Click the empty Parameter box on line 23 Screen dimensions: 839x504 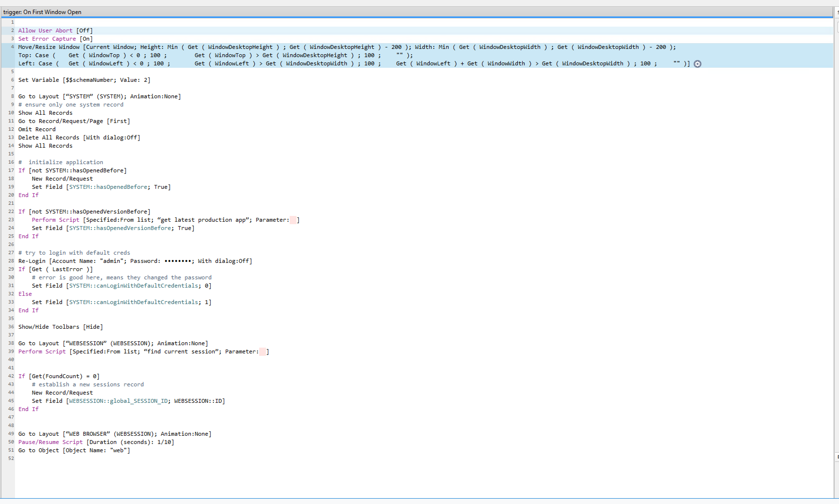pos(293,220)
